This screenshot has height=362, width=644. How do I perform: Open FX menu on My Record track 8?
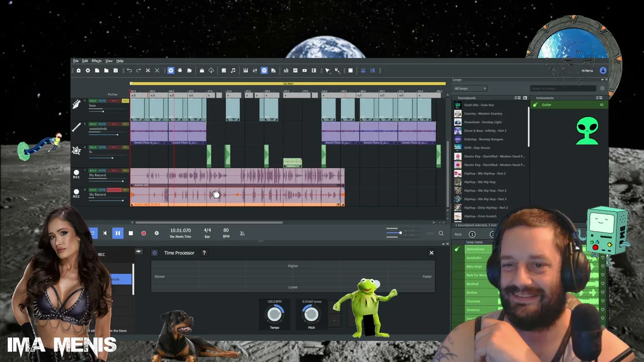coord(126,190)
